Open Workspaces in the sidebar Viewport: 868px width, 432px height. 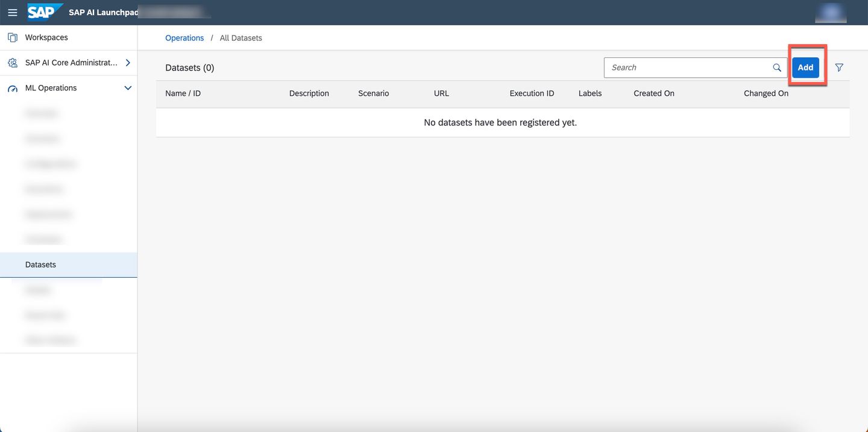[x=69, y=37]
